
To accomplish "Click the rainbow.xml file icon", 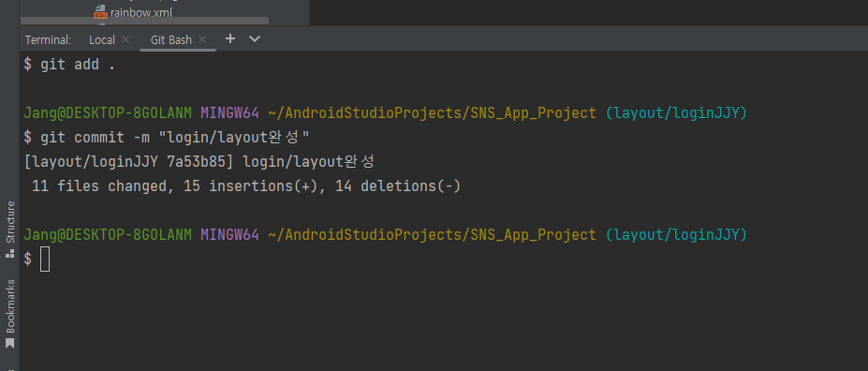I will point(100,11).
